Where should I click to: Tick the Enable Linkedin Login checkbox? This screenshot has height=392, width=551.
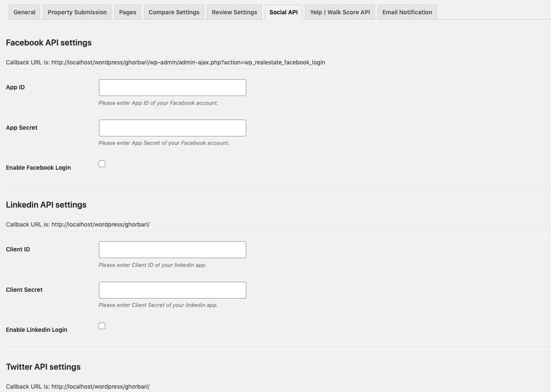102,326
